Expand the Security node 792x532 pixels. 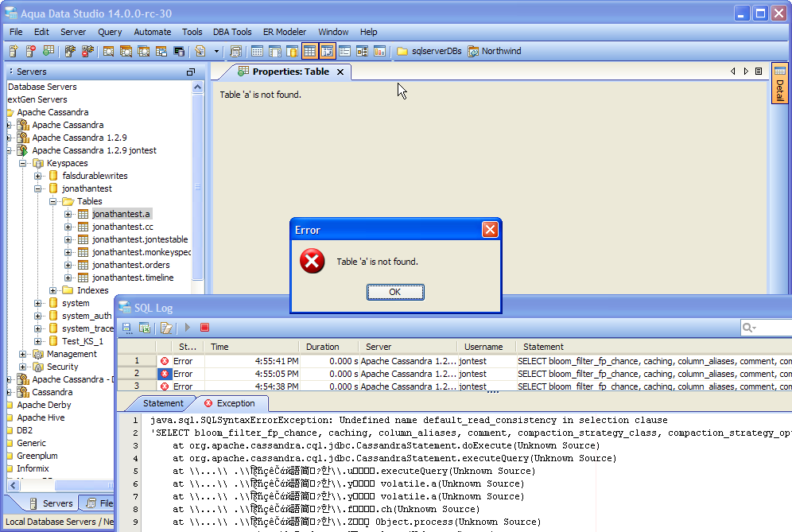point(23,367)
